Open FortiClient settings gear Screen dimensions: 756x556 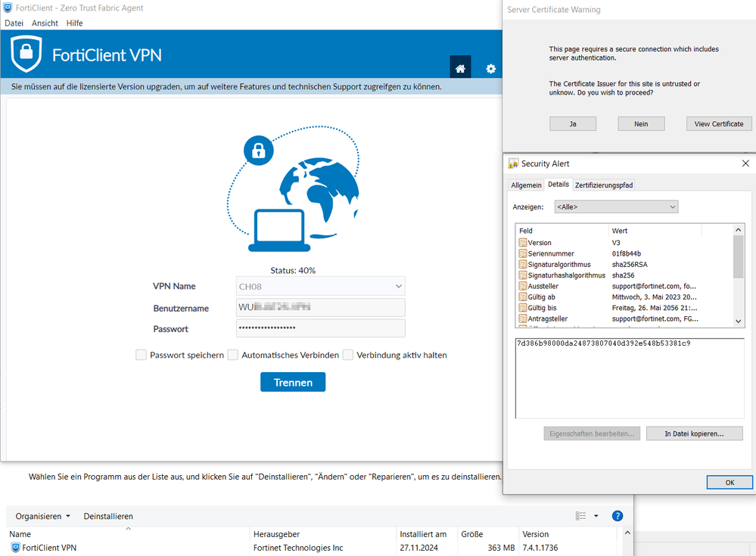pos(490,68)
